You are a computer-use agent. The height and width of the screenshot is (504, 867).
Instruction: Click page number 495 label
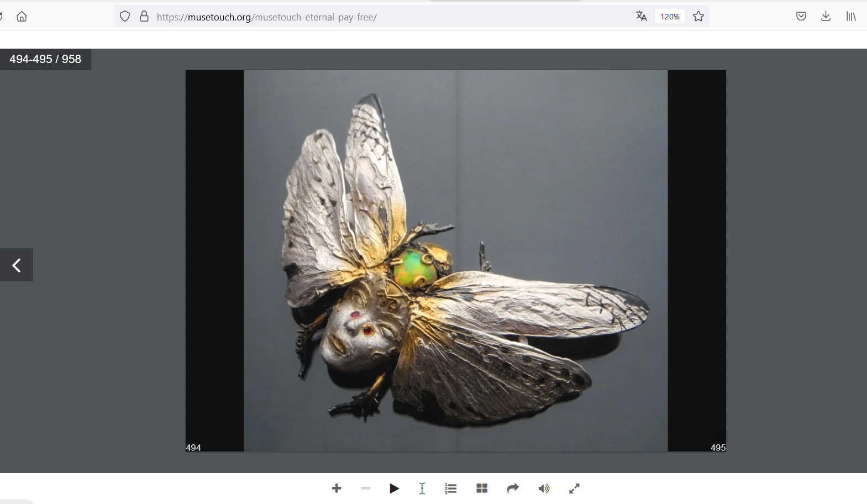[x=718, y=448]
